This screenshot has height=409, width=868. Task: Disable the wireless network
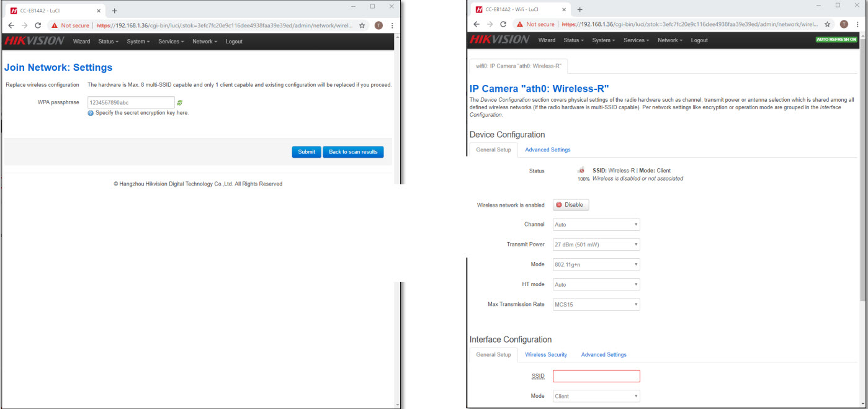pos(571,205)
